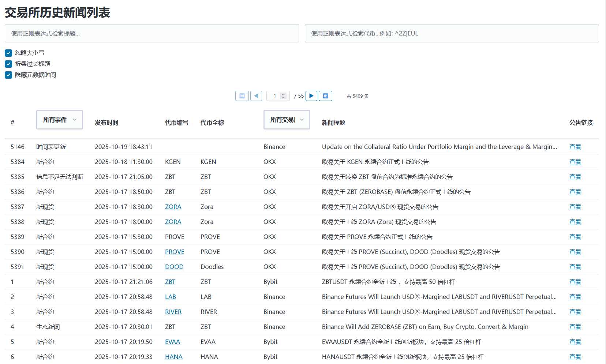Open the PROVE token link in row 5390
This screenshot has height=364, width=606.
pyautogui.click(x=175, y=252)
